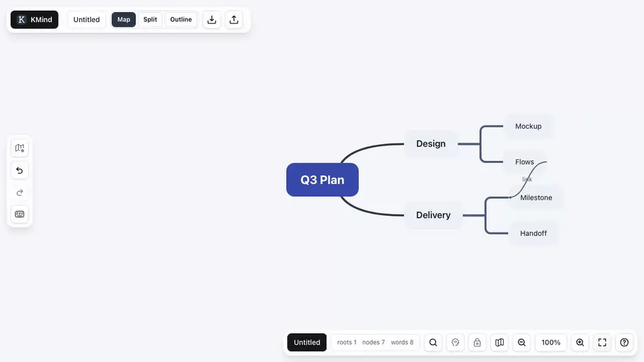Switch to the Split view tab

pyautogui.click(x=150, y=19)
